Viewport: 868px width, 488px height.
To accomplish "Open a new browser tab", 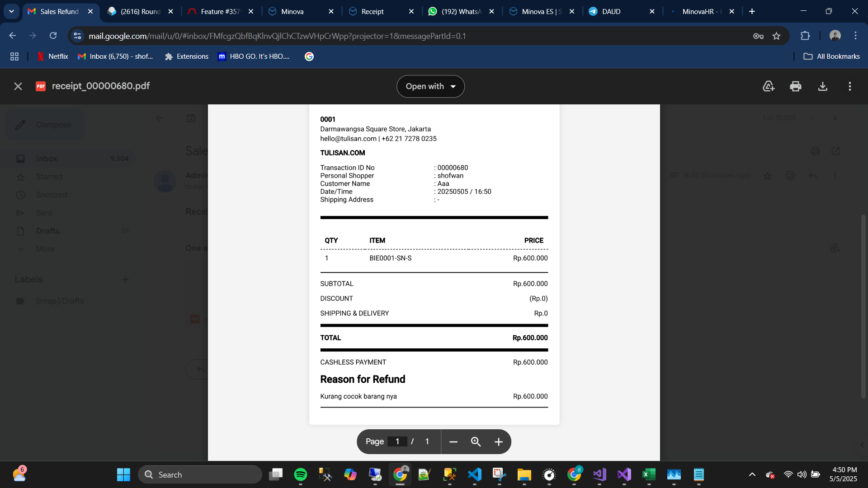I will [x=752, y=11].
